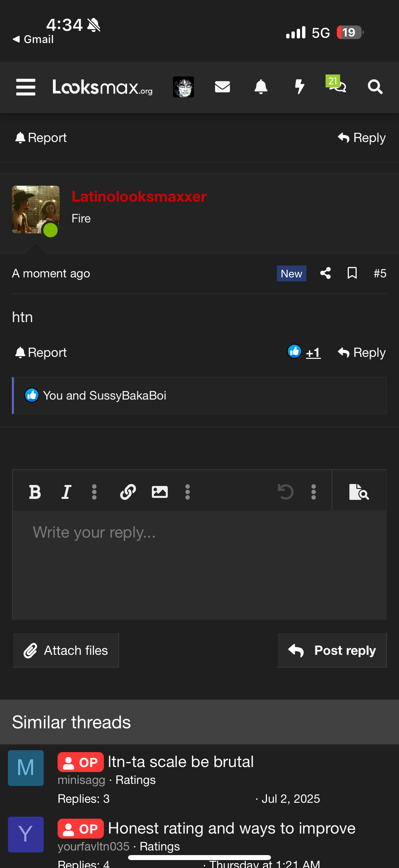
Task: Expand more options next to undo
Action: [x=313, y=492]
